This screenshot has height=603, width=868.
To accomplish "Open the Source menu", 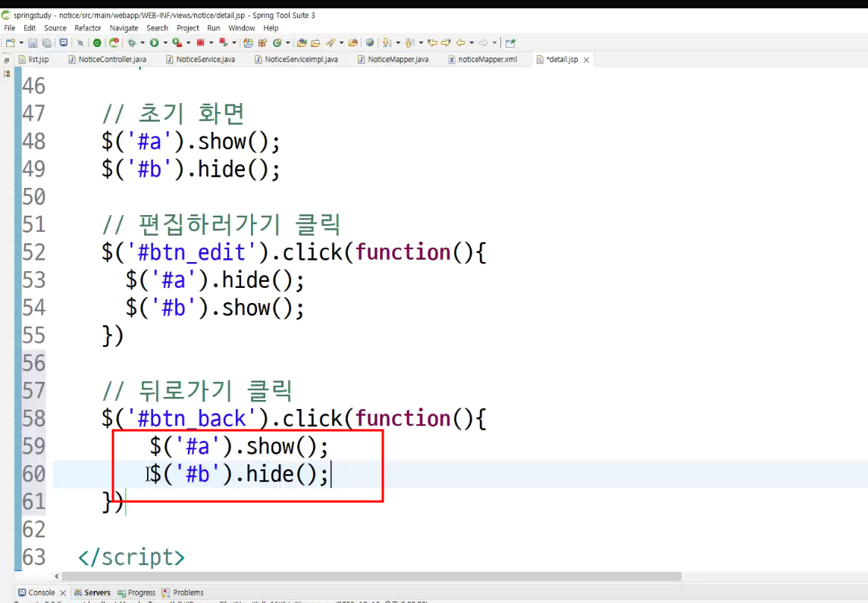I will [x=55, y=28].
